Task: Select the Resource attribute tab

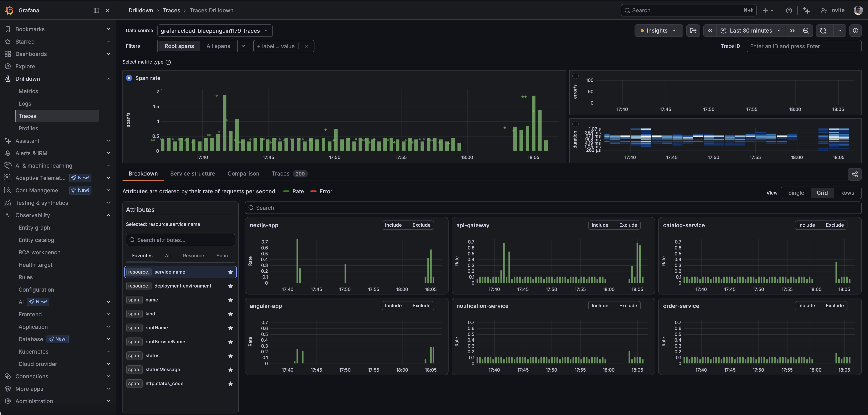Action: pos(193,256)
